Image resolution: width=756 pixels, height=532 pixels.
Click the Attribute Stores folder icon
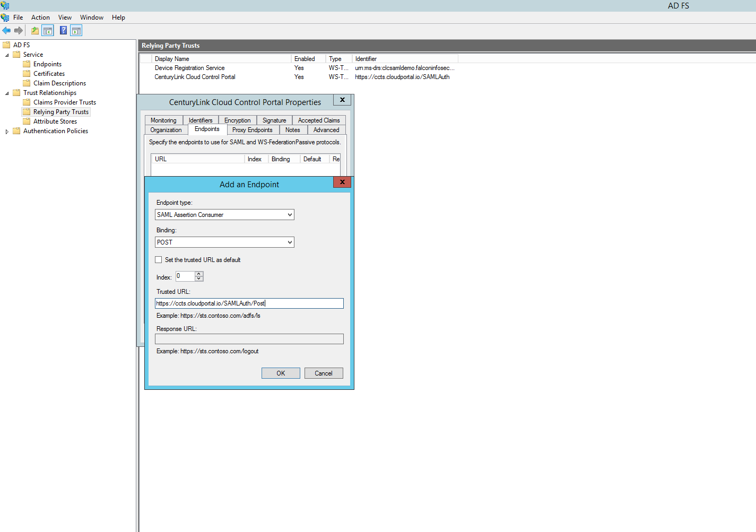pyautogui.click(x=27, y=121)
